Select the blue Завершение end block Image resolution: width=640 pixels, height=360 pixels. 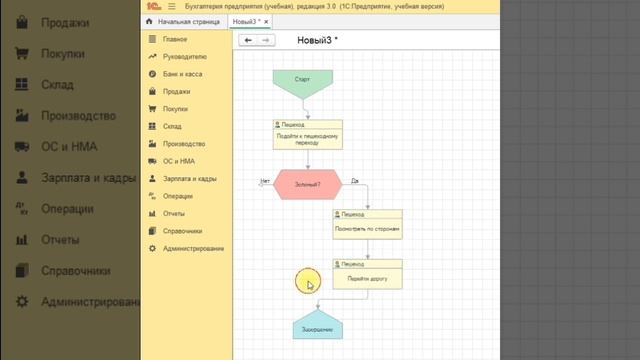[x=318, y=324]
